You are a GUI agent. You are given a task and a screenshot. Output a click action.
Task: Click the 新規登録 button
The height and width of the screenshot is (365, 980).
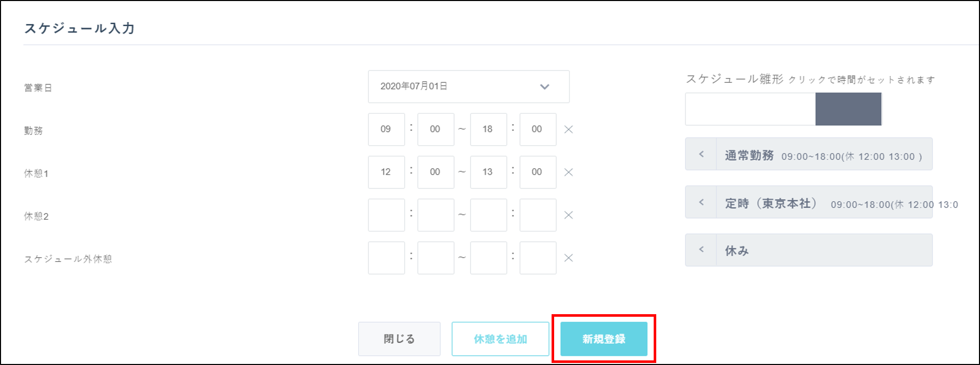pos(603,339)
